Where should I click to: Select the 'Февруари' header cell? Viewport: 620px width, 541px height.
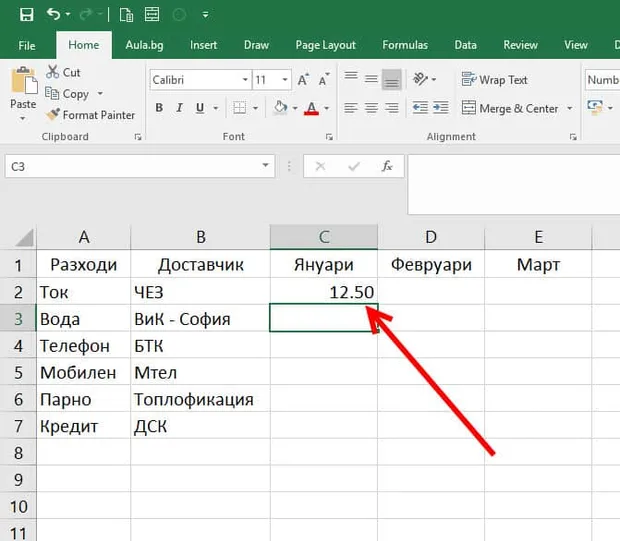(431, 264)
